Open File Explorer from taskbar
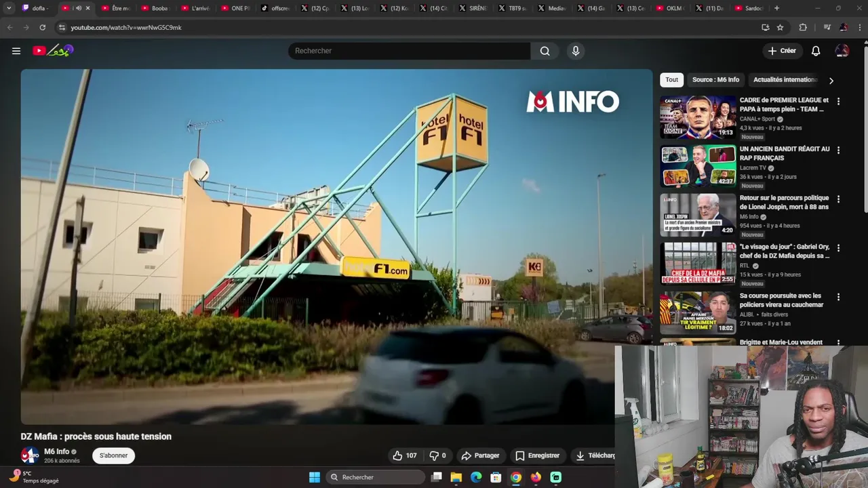The height and width of the screenshot is (488, 868). [456, 477]
